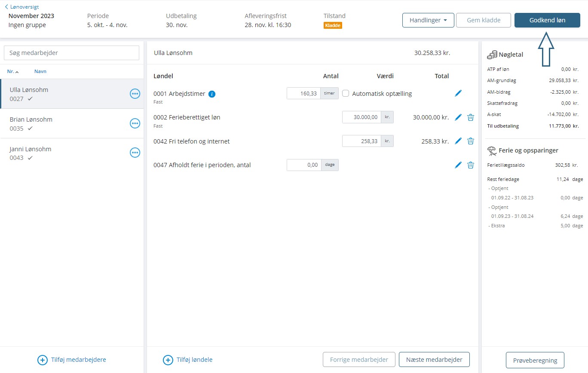
Task: Click the 01.09.23 - 31.08.24 period text
Action: click(512, 216)
